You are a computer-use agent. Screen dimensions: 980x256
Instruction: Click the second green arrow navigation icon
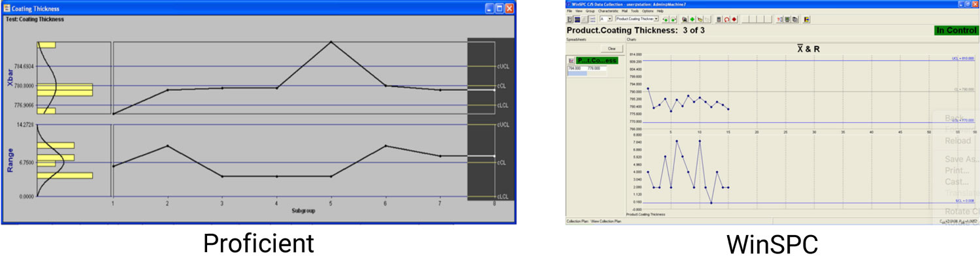[674, 19]
